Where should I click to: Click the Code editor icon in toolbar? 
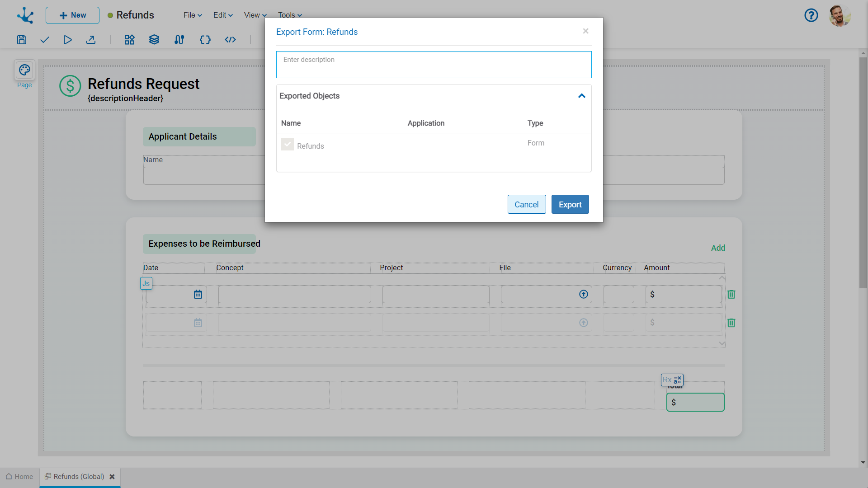point(230,39)
